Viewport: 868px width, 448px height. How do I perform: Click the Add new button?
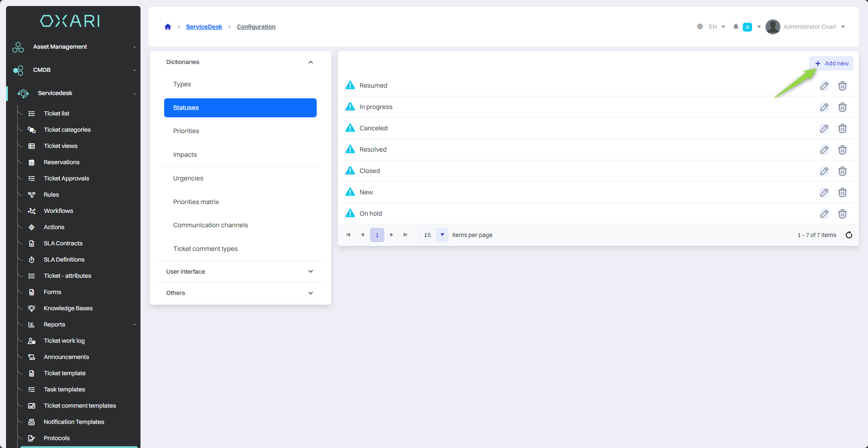point(832,64)
